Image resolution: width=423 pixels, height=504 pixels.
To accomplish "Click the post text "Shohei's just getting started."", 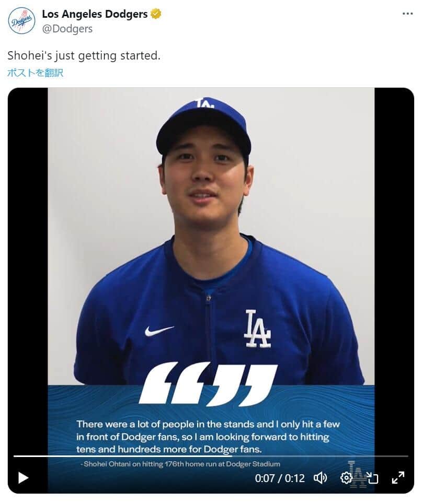I will click(x=84, y=55).
